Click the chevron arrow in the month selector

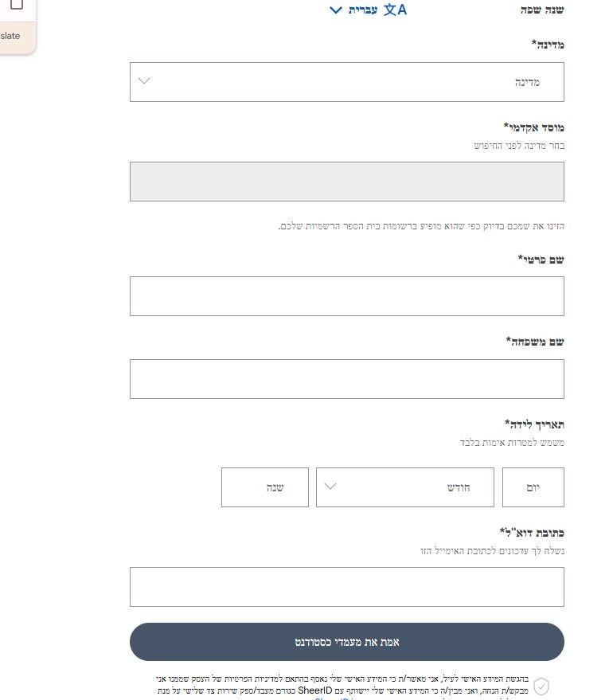[330, 486]
